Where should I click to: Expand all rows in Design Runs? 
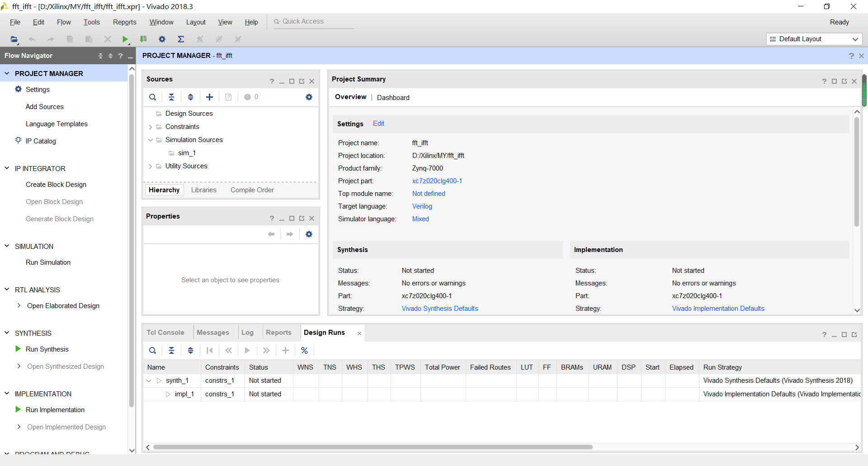click(x=191, y=350)
